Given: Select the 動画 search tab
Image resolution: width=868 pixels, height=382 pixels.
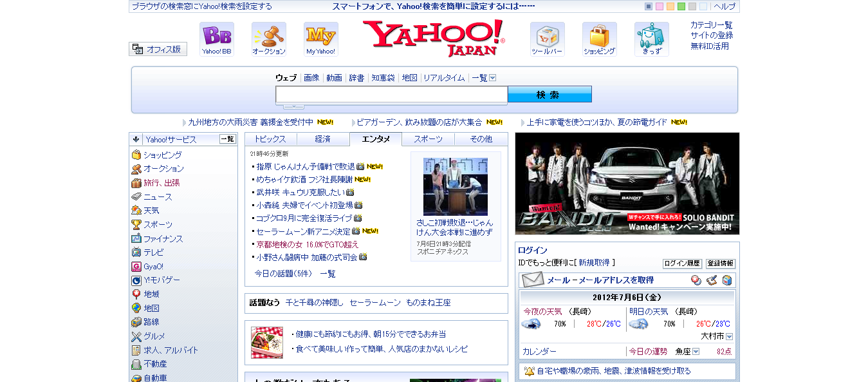Looking at the screenshot, I should click(x=334, y=78).
